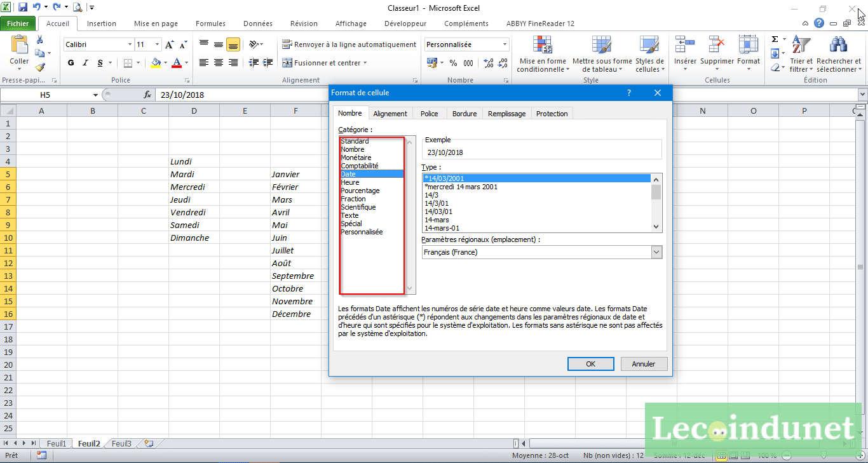Apply bold formatting with the G icon

pos(70,63)
